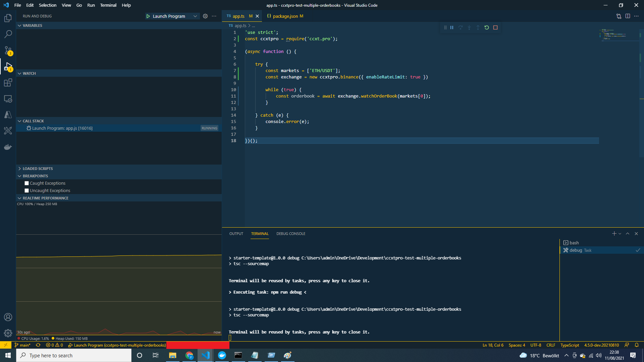Screen dimensions: 644x362
Task: Open launch.json via the gear icon
Action: coord(205,16)
